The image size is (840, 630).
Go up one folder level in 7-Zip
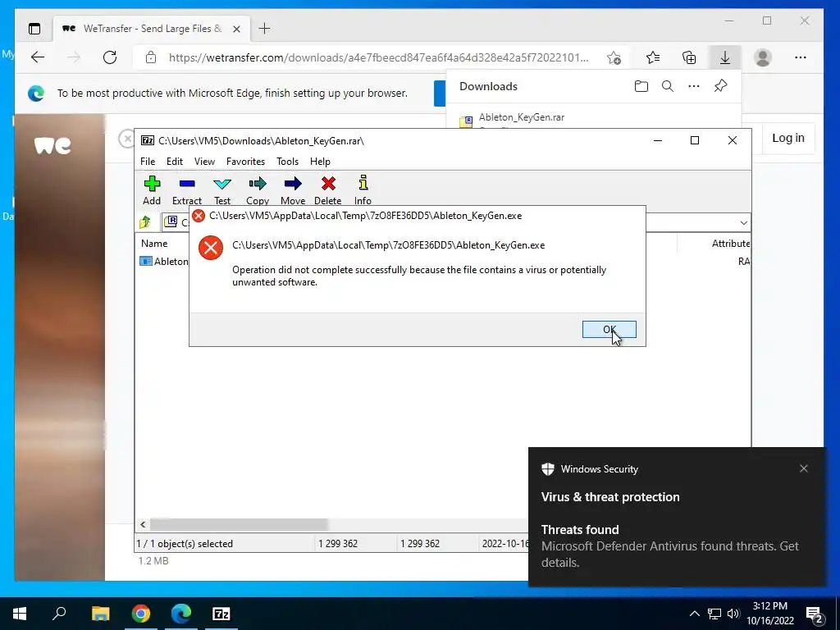click(145, 221)
